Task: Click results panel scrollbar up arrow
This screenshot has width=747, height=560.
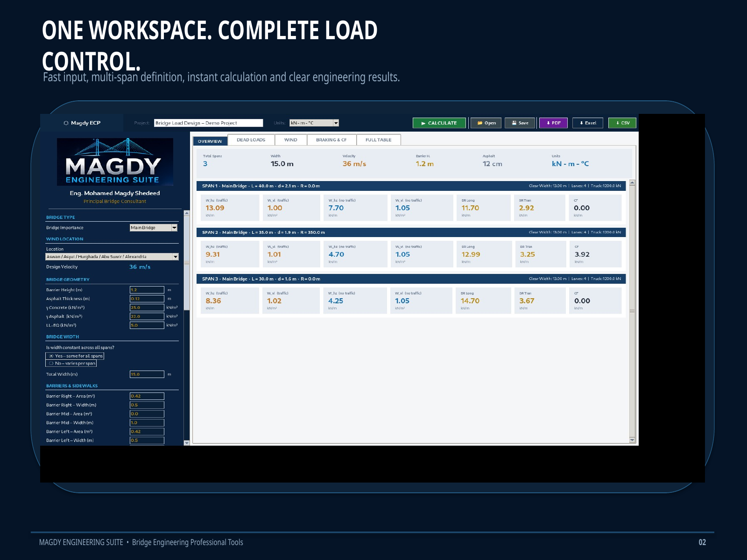Action: pyautogui.click(x=632, y=183)
